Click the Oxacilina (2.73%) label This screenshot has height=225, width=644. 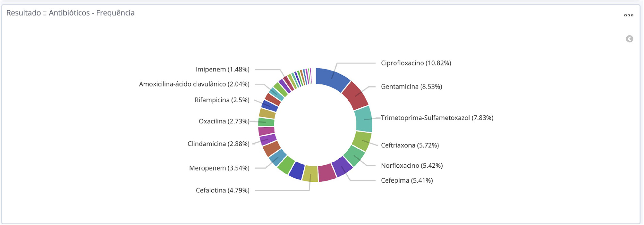(224, 121)
